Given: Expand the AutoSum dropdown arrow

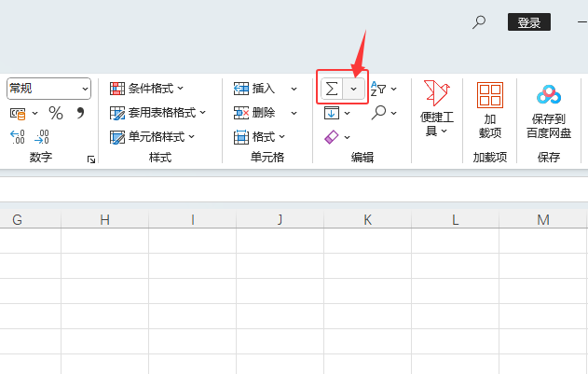Looking at the screenshot, I should [355, 89].
